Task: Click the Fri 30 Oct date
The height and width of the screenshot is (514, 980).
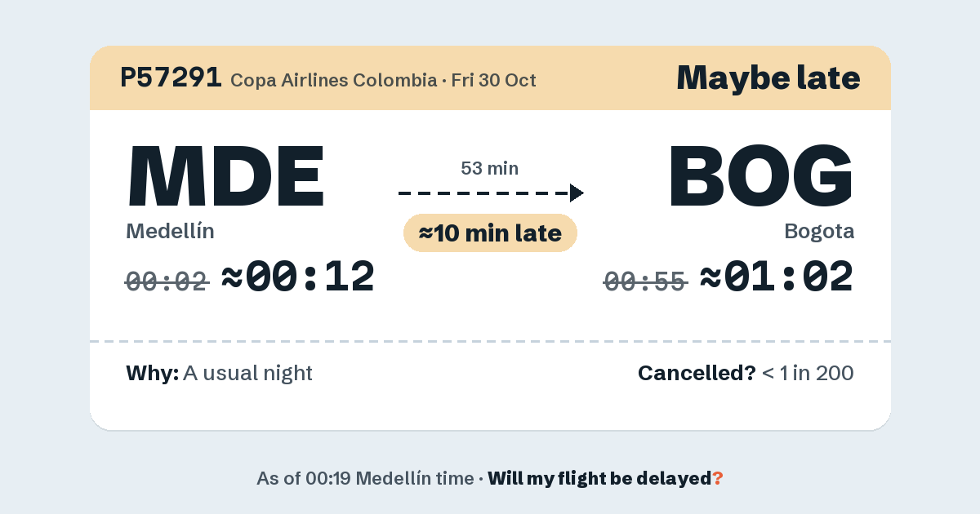Action: (493, 81)
